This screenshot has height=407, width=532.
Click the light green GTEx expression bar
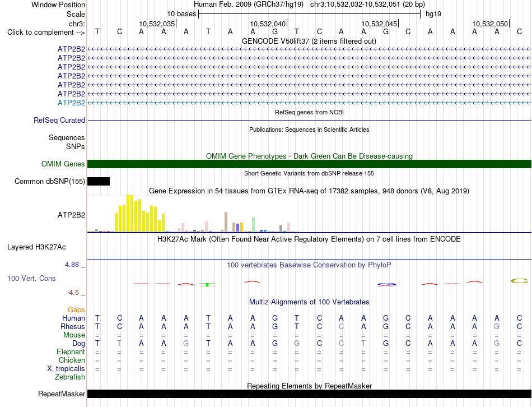[254, 225]
